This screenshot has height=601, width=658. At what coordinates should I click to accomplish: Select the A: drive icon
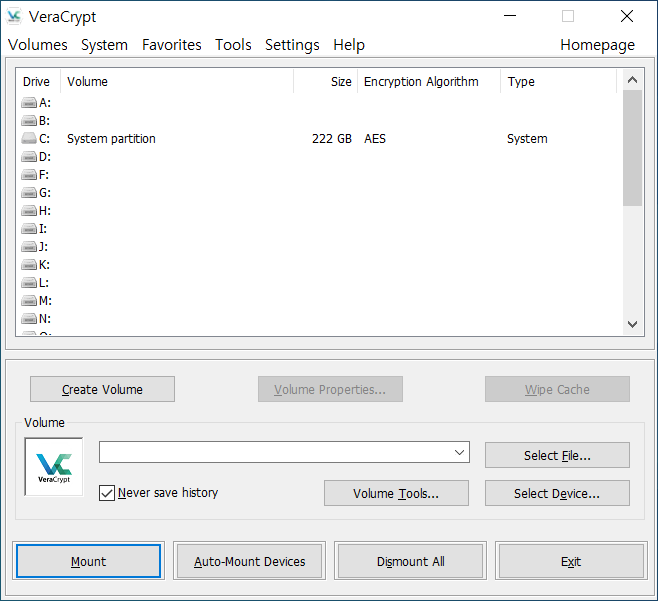tap(29, 102)
